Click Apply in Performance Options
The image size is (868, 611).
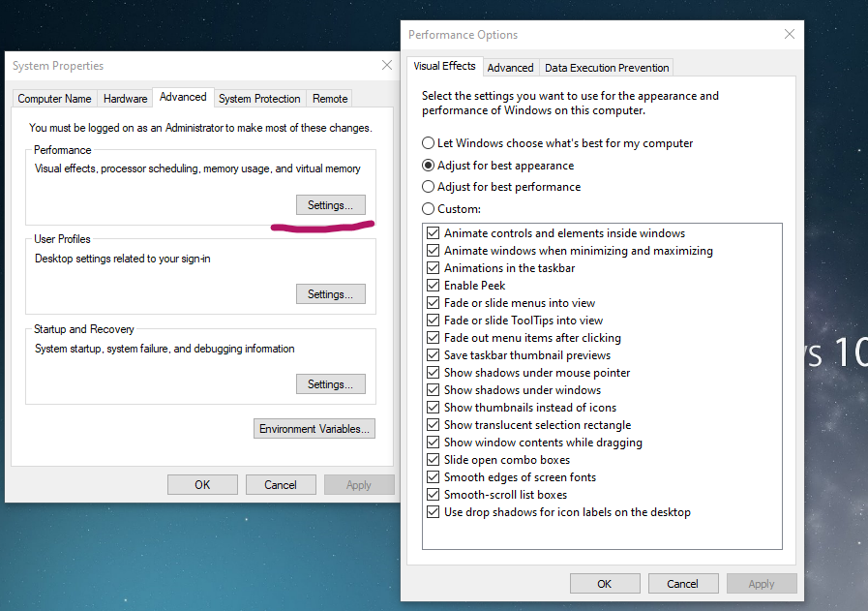tap(762, 584)
